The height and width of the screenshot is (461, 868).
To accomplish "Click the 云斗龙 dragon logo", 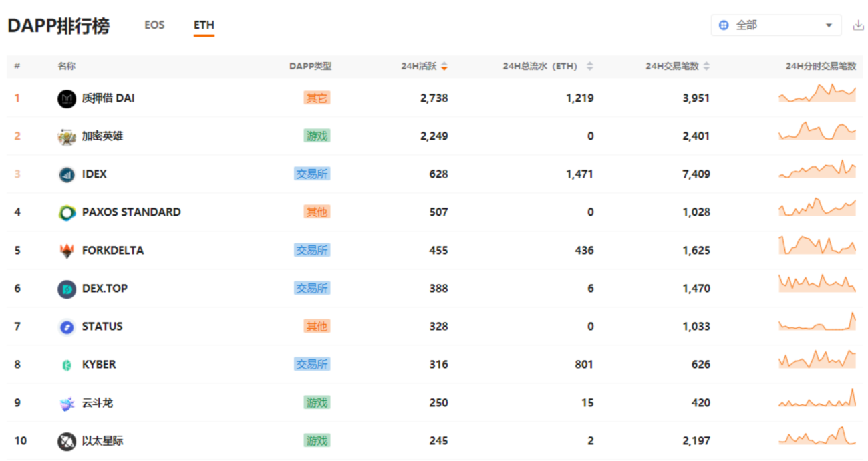I will [67, 404].
